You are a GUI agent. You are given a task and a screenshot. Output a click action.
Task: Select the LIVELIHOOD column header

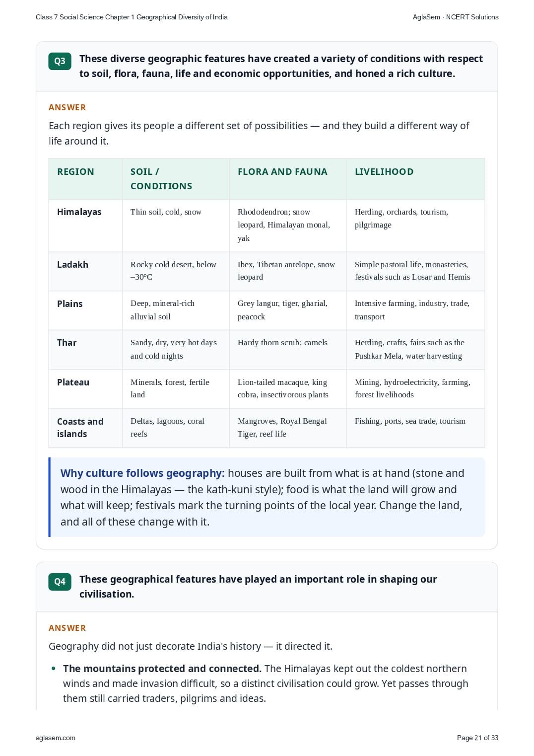point(384,172)
